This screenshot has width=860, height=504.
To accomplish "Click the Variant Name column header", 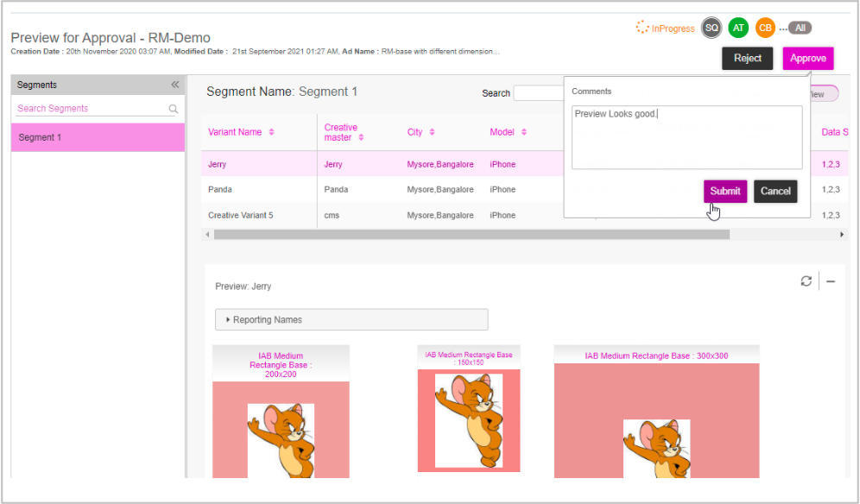I will (x=235, y=132).
